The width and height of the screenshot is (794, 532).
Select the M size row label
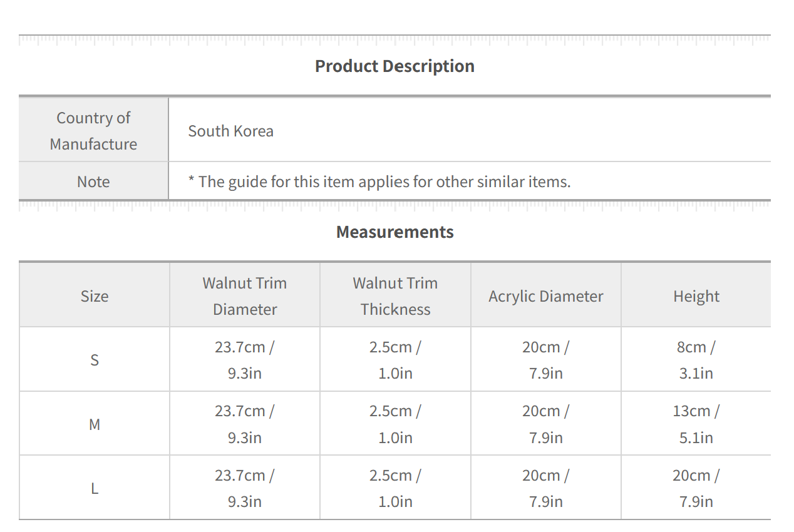tap(95, 425)
